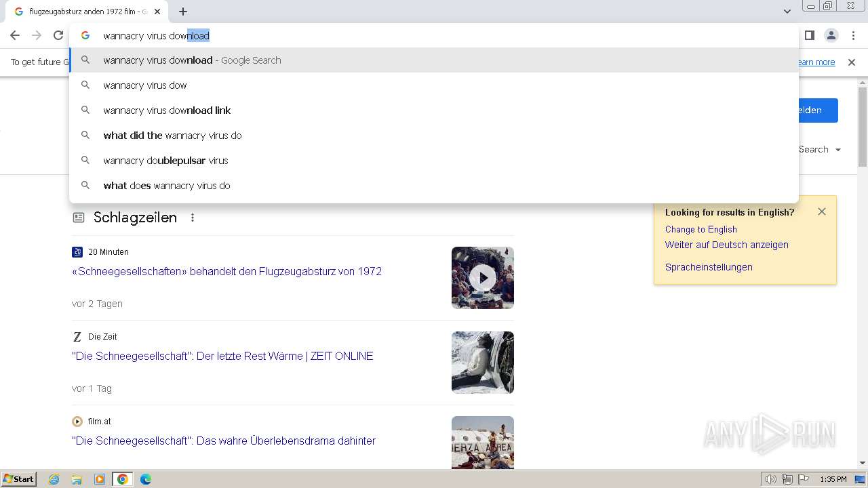
Task: Select the flugzeugabsturz anden 1972 film tab
Action: [x=87, y=12]
